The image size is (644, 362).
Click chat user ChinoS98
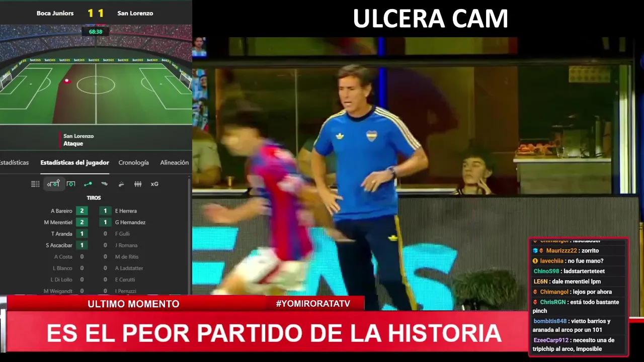pyautogui.click(x=546, y=271)
